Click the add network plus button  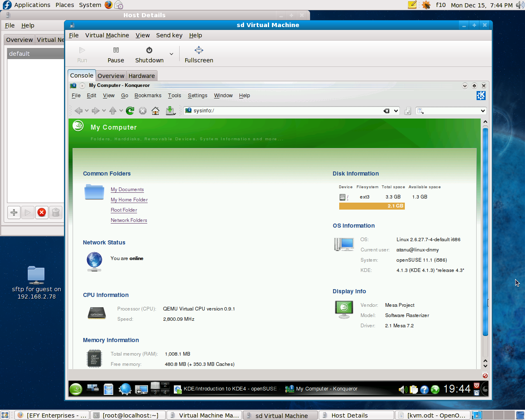pos(14,212)
